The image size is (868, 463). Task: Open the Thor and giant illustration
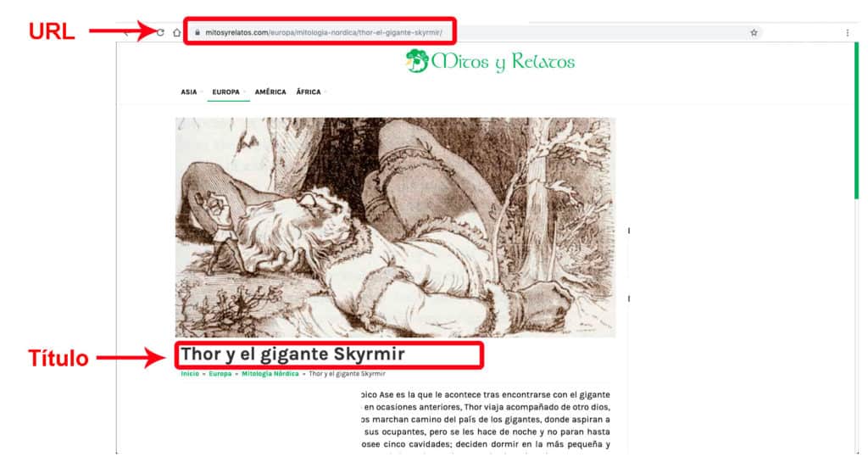pyautogui.click(x=395, y=227)
